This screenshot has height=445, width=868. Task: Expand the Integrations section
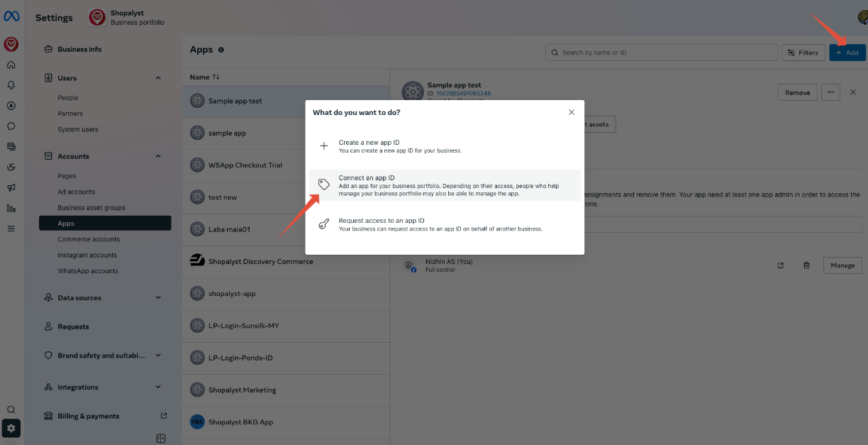pyautogui.click(x=158, y=388)
